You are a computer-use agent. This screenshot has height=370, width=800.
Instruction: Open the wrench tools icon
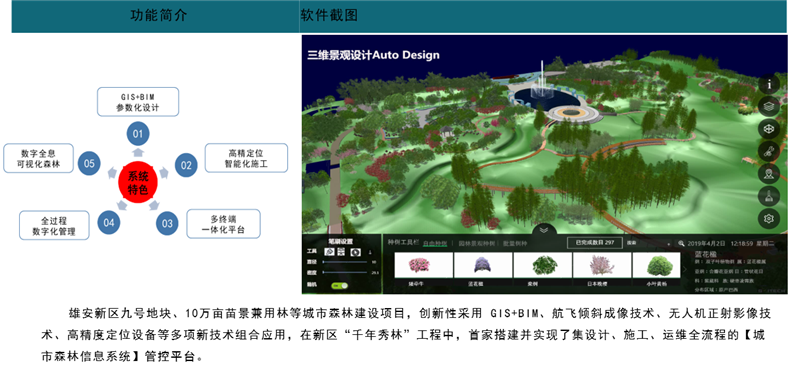click(x=769, y=151)
